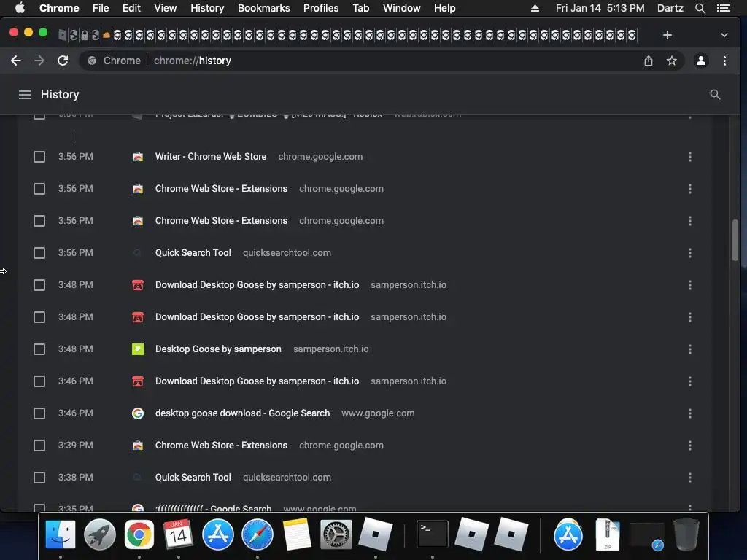747x560 pixels.
Task: Click the Fri Jan 14 5:13 PM clock
Action: 600,8
